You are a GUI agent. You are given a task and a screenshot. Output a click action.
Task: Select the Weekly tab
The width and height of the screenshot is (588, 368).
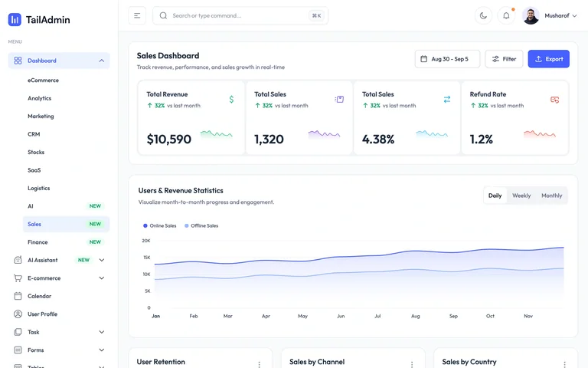pos(521,195)
